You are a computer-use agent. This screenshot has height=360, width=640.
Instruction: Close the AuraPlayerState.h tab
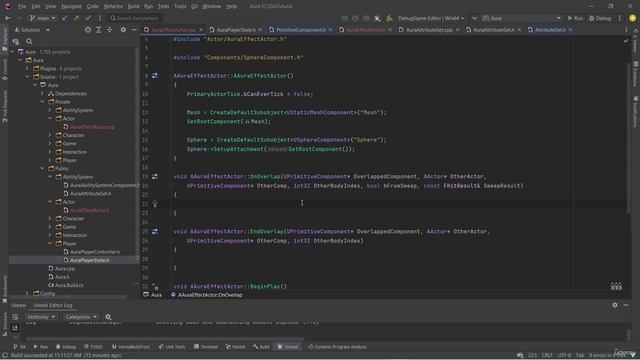point(260,30)
